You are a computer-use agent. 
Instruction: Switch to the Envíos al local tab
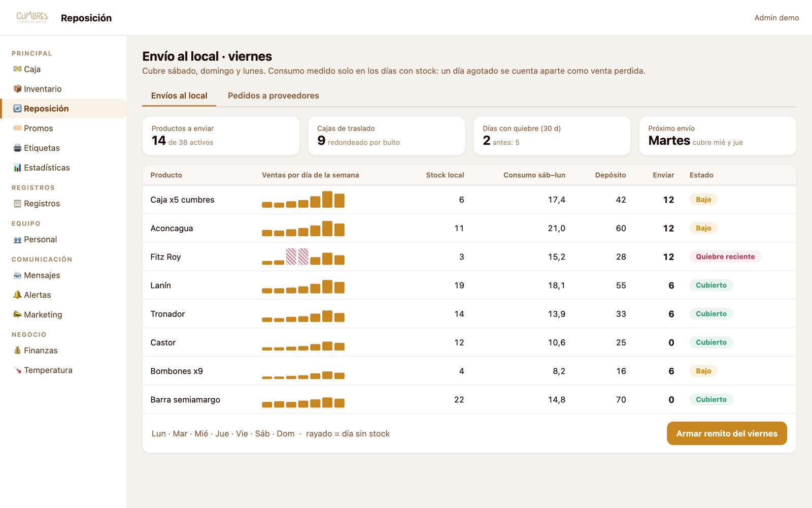(179, 96)
